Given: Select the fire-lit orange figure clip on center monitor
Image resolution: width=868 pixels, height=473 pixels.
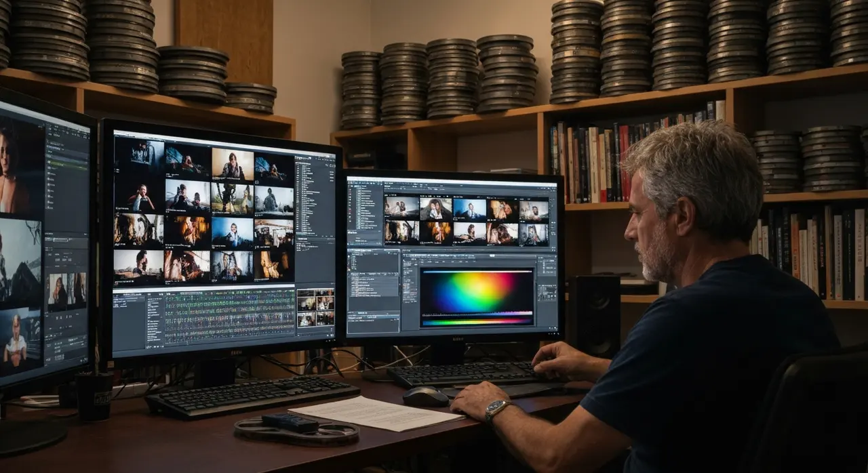Looking at the screenshot, I should [187, 232].
